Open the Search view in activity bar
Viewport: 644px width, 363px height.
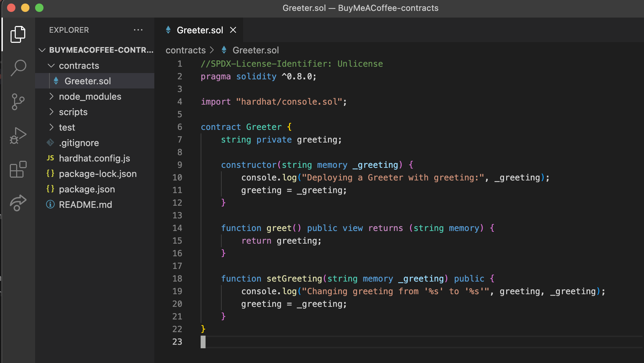tap(18, 68)
